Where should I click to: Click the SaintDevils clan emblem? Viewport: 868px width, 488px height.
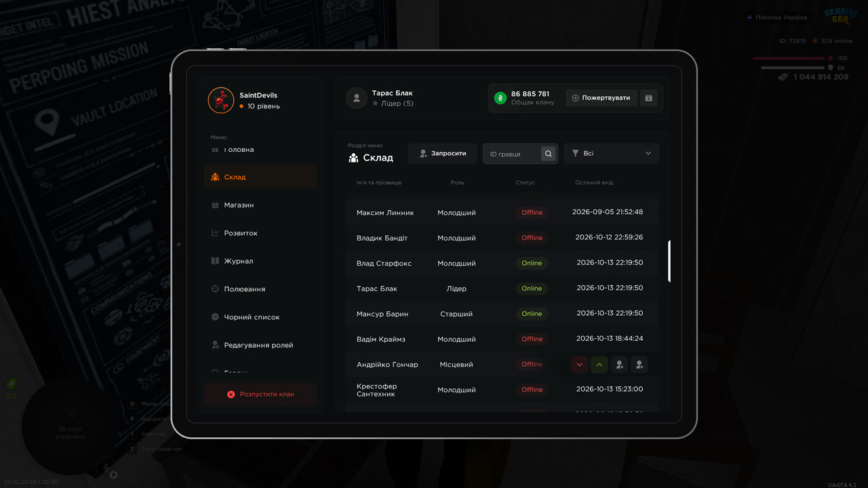coord(221,100)
